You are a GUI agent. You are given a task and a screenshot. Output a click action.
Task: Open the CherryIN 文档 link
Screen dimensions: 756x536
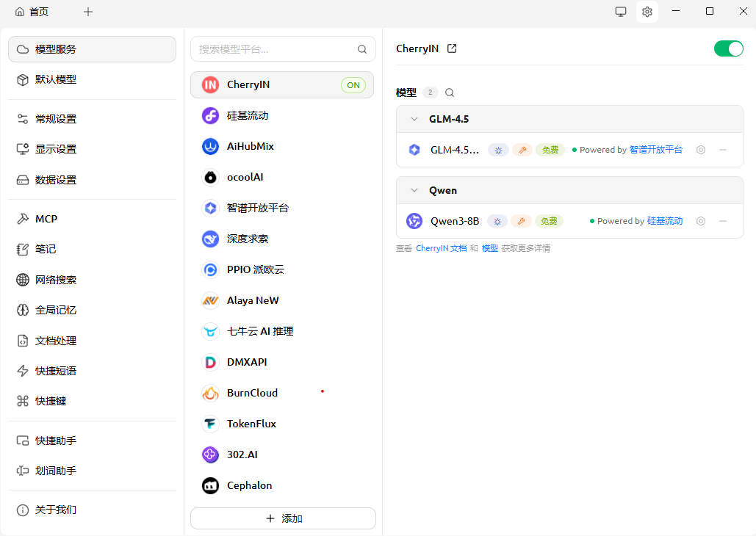point(441,248)
